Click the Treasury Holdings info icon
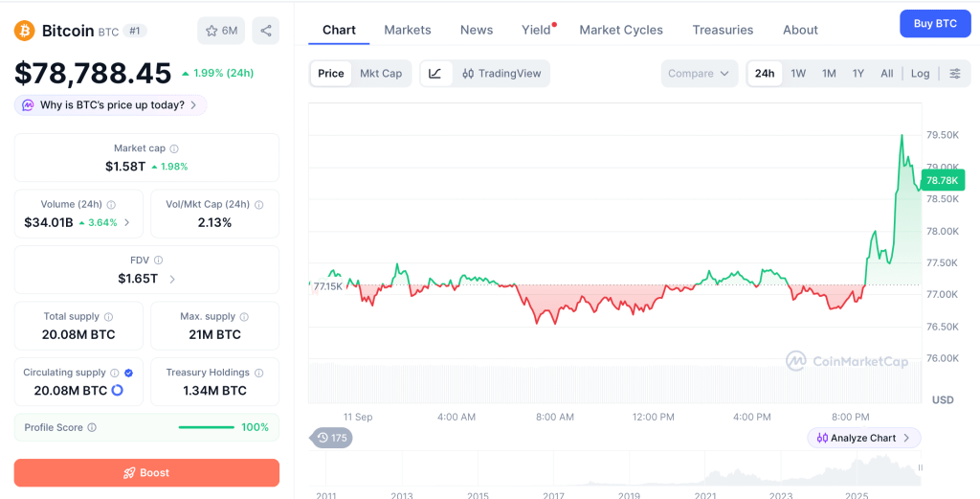The height and width of the screenshot is (499, 980). point(258,373)
